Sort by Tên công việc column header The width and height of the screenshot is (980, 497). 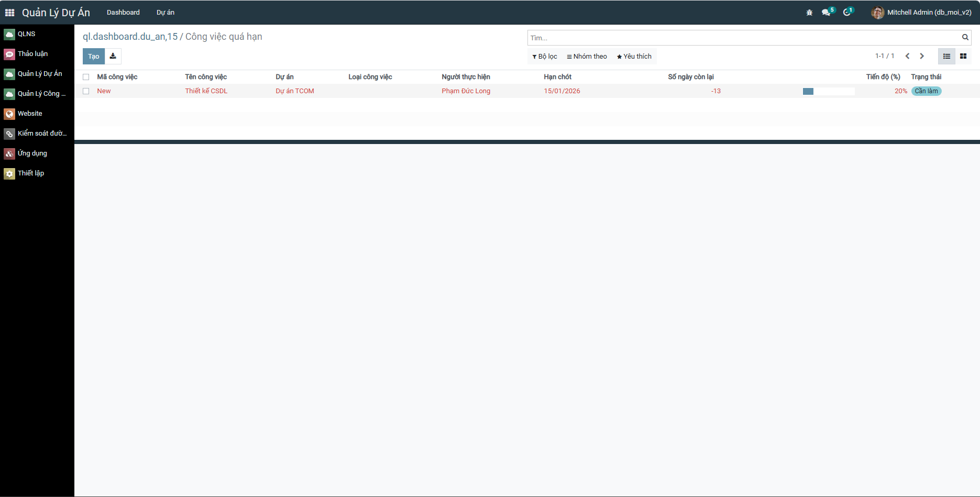point(206,77)
